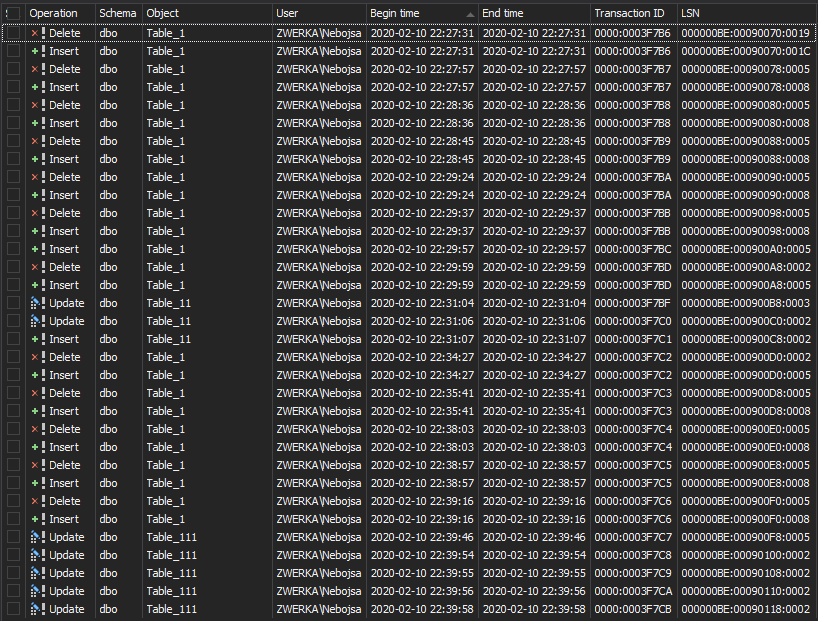Sort by the Schema column header
The width and height of the screenshot is (818, 621).
(118, 14)
